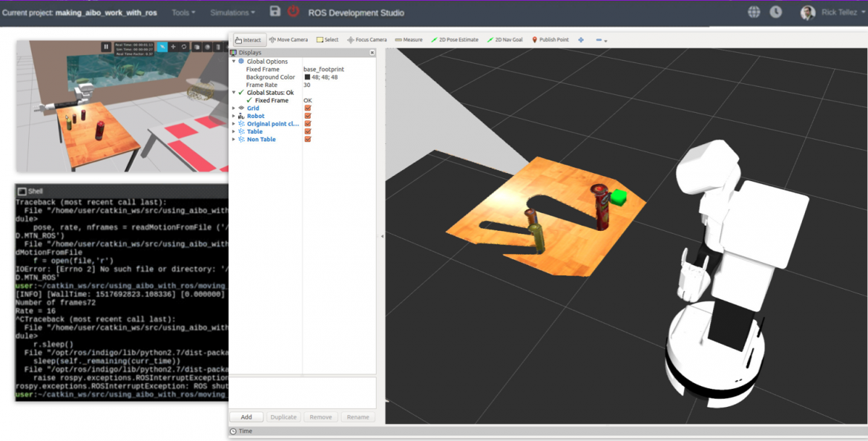Viewport: 868px width, 441px height.
Task: Click the Duplicate display button
Action: point(283,417)
